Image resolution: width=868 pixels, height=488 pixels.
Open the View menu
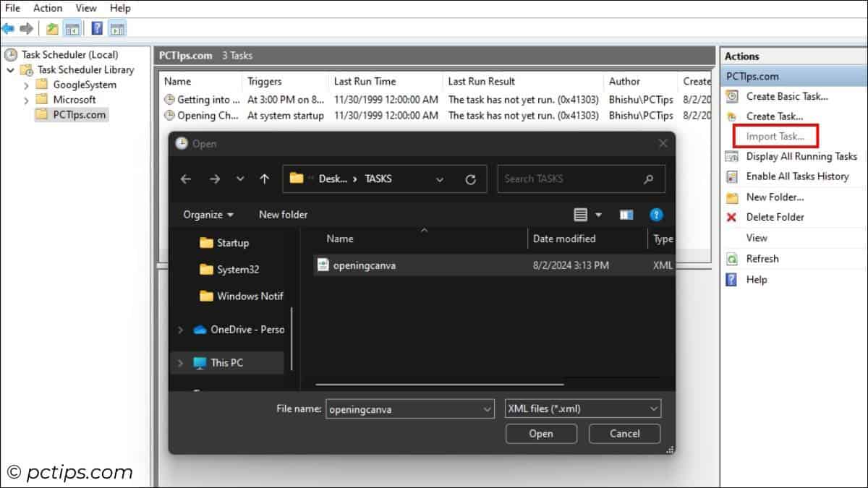(x=86, y=8)
